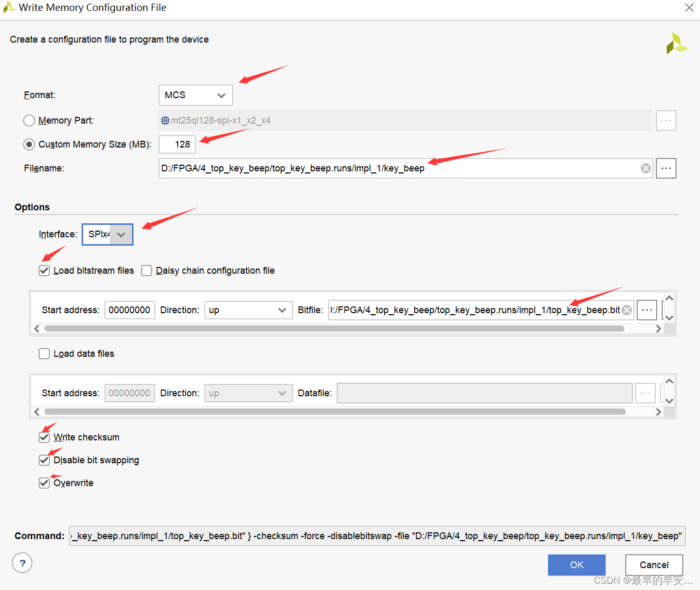This screenshot has width=700, height=590.
Task: Enable Daisy chain configuration file
Action: pyautogui.click(x=147, y=271)
